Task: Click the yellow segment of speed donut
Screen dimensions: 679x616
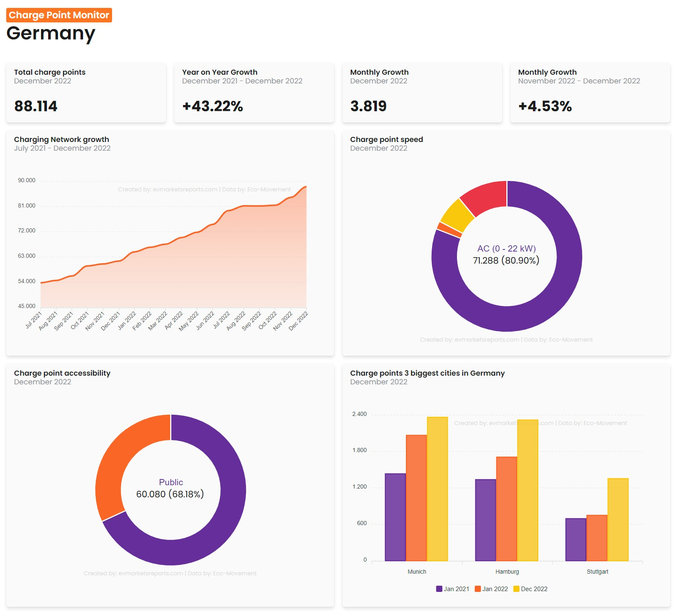Action: point(457,216)
